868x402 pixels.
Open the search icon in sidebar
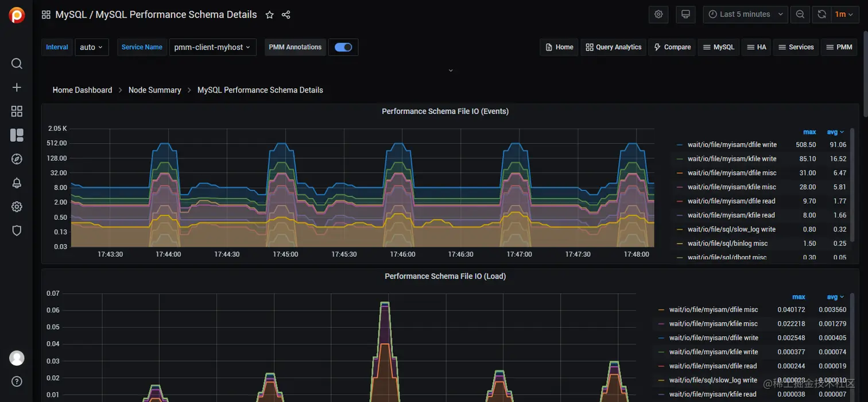(x=17, y=63)
